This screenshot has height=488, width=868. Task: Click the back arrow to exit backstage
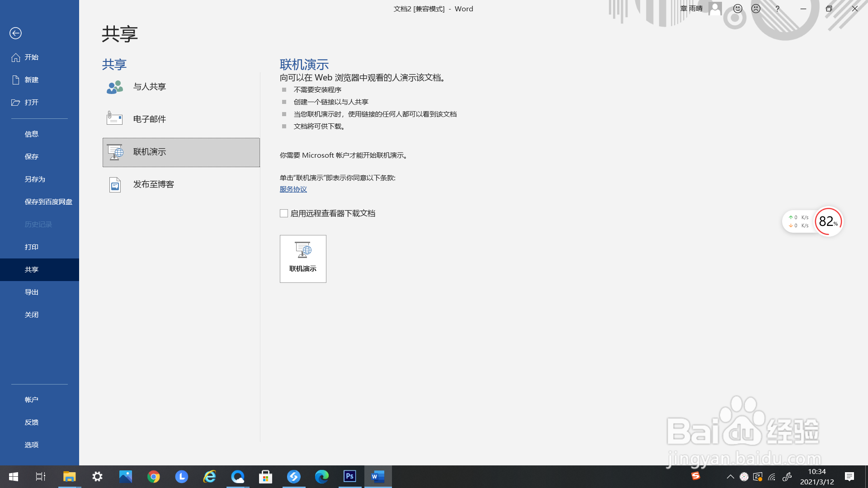point(15,33)
